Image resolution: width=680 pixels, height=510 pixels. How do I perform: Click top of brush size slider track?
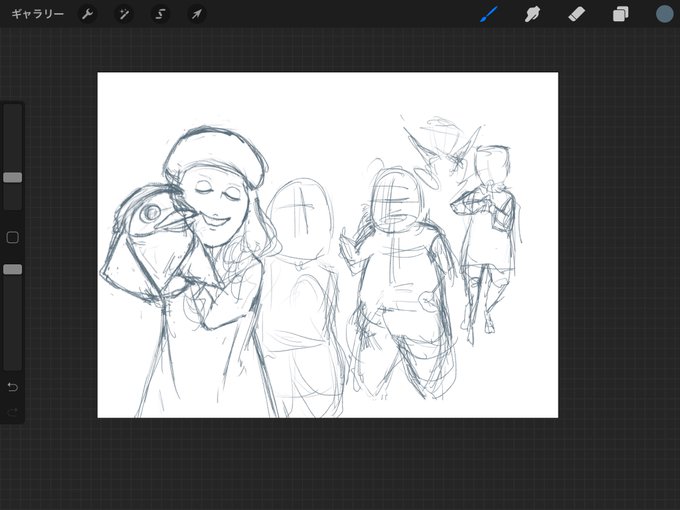[x=13, y=108]
